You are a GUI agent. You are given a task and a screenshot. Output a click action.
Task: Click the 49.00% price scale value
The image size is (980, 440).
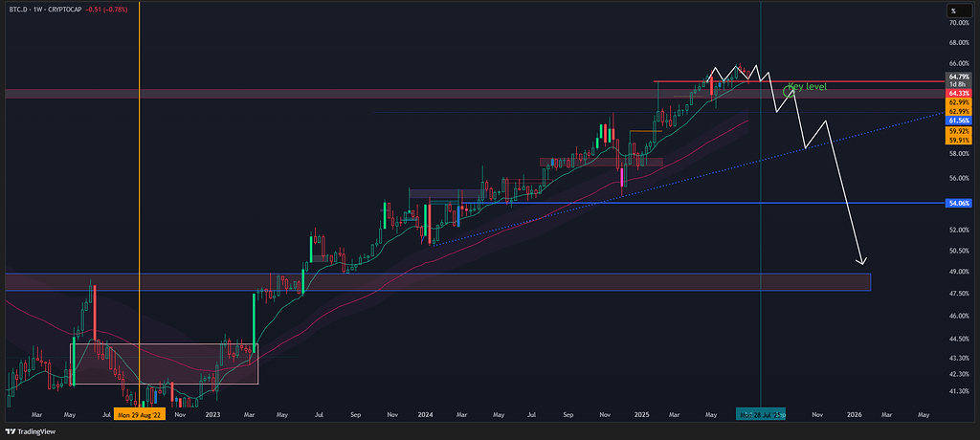(x=959, y=272)
